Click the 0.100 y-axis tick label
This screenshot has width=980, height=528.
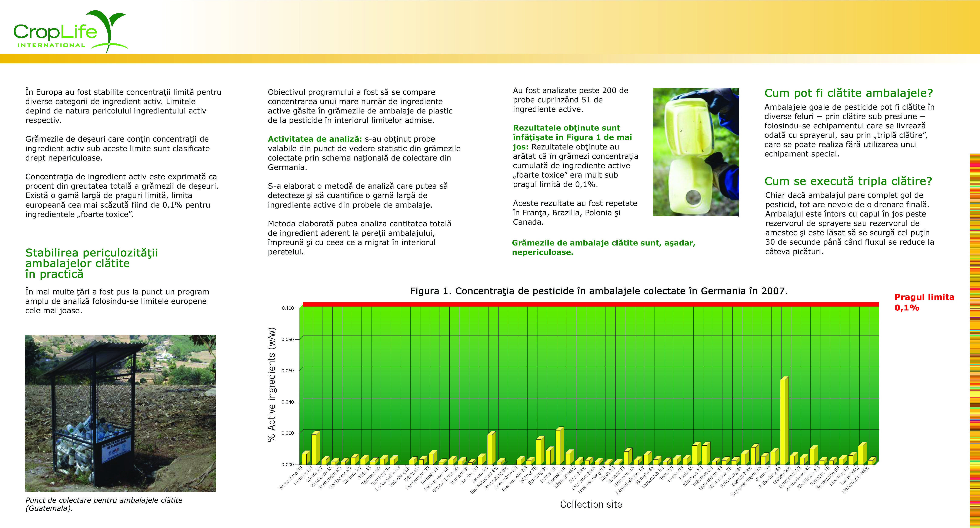[x=288, y=308]
